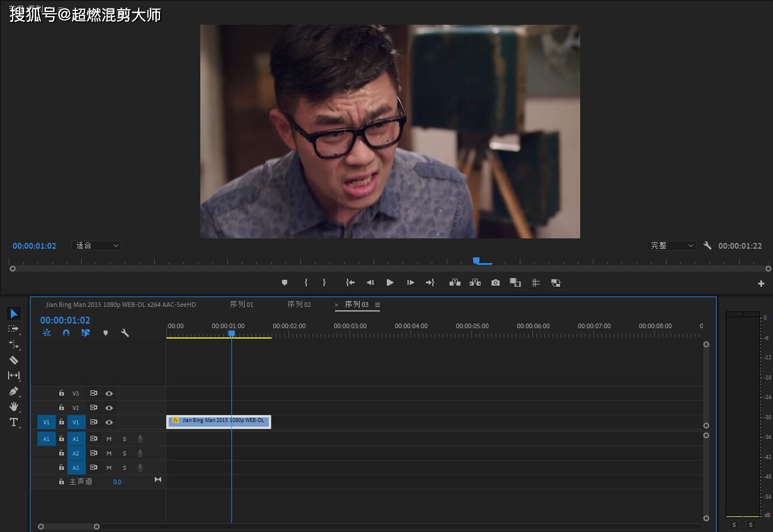
Task: Toggle V2 sync lock
Action: point(93,408)
